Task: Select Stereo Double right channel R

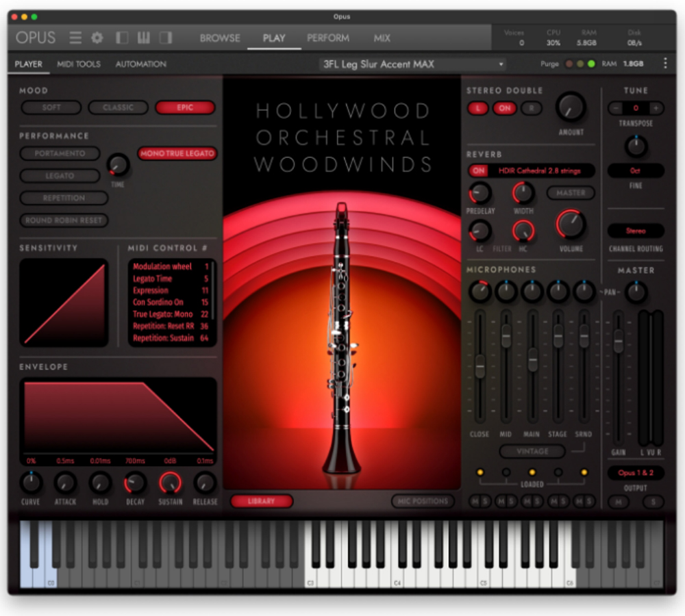Action: tap(532, 108)
